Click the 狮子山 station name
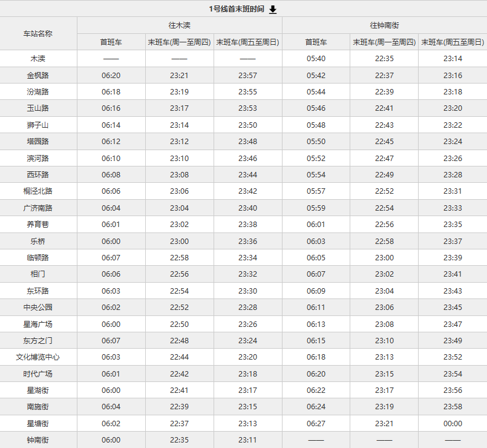This screenshot has height=448, width=487. pos(38,125)
